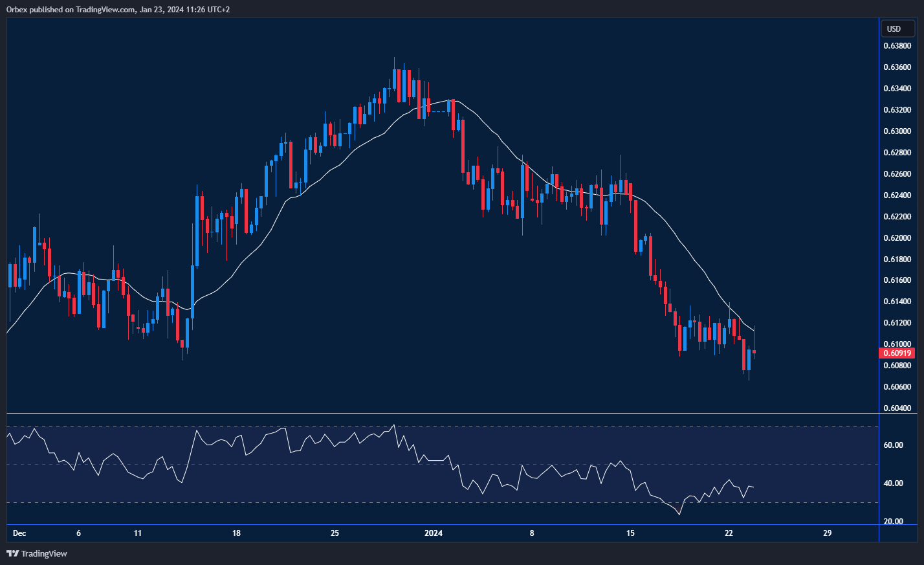Click the 0.62000 level on the price scale

(897, 238)
